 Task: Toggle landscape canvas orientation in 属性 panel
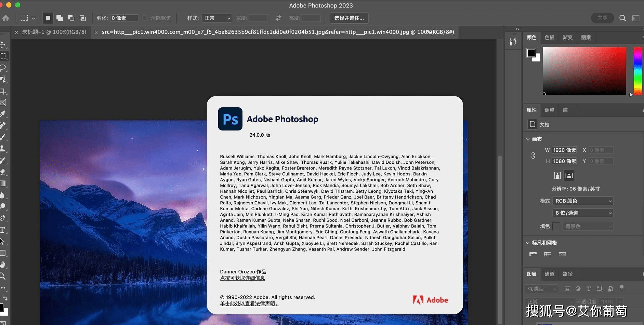click(569, 175)
